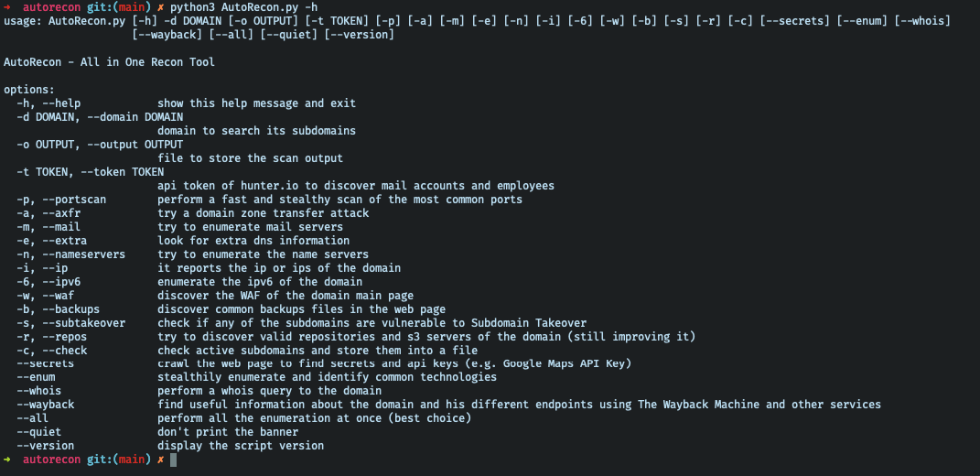Click the red prompt arrow on the top line
The width and height of the screenshot is (980, 476).
pyautogui.click(x=8, y=7)
